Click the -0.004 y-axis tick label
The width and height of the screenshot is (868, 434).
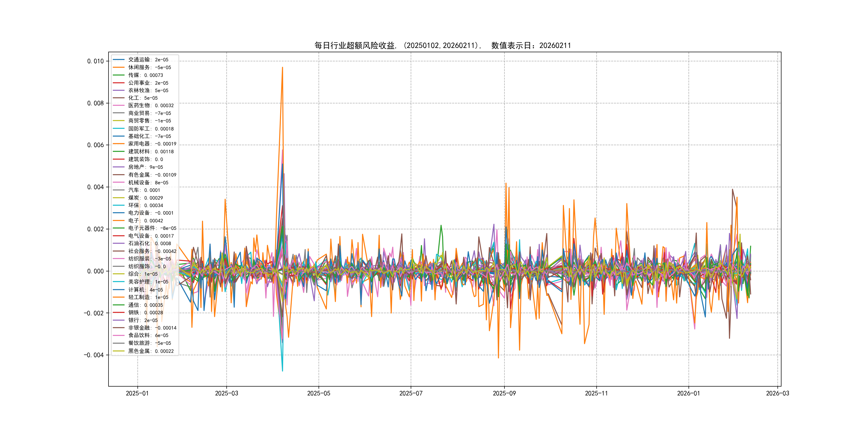pyautogui.click(x=94, y=355)
